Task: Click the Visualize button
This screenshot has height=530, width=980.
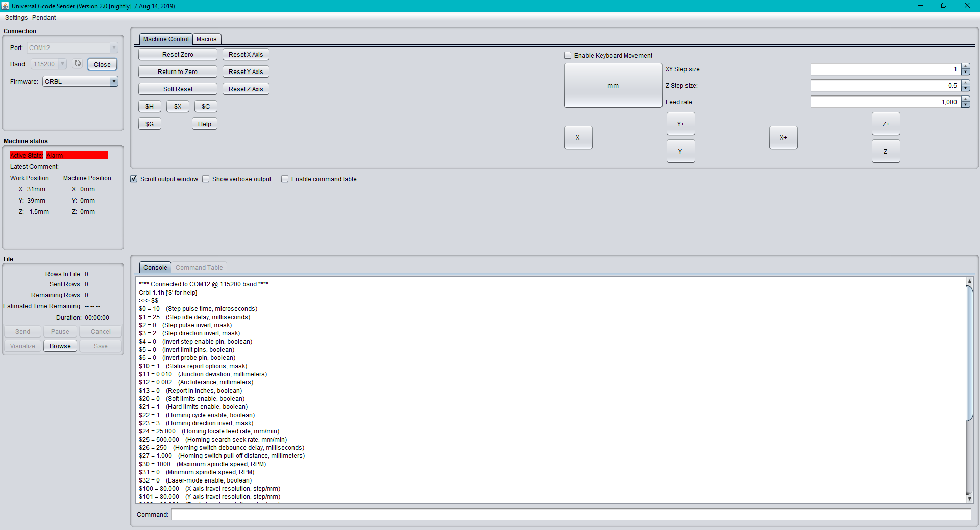Action: click(23, 346)
